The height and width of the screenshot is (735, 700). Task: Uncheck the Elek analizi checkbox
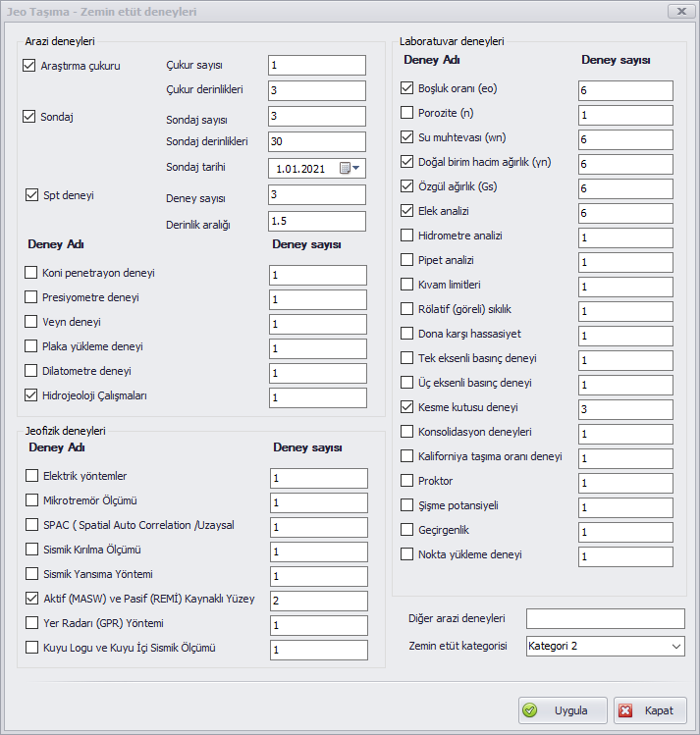tap(407, 210)
